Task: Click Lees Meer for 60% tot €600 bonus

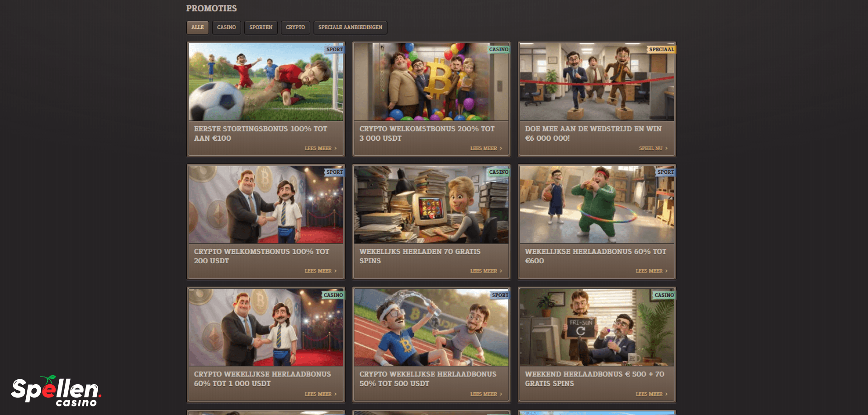Action: click(x=651, y=271)
